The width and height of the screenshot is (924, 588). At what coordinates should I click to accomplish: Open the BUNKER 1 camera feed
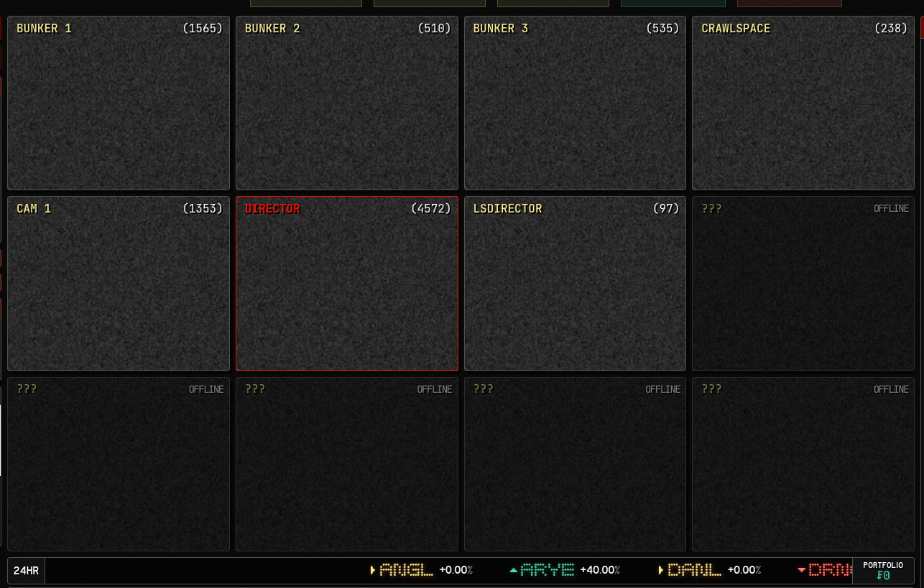(119, 103)
